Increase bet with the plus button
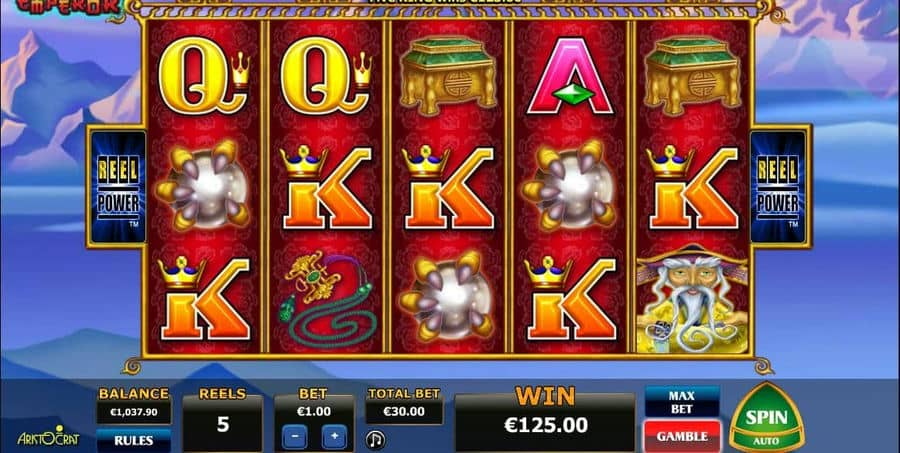Viewport: 900px width, 453px height. click(x=334, y=437)
